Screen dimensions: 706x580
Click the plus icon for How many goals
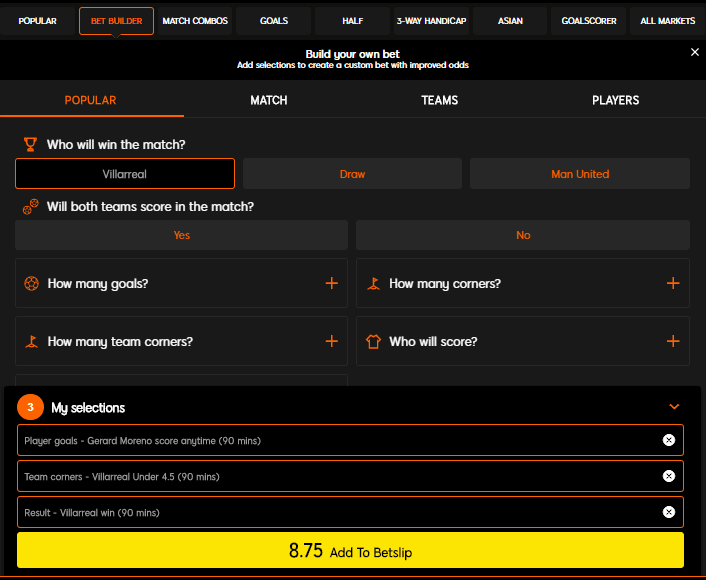coord(332,284)
